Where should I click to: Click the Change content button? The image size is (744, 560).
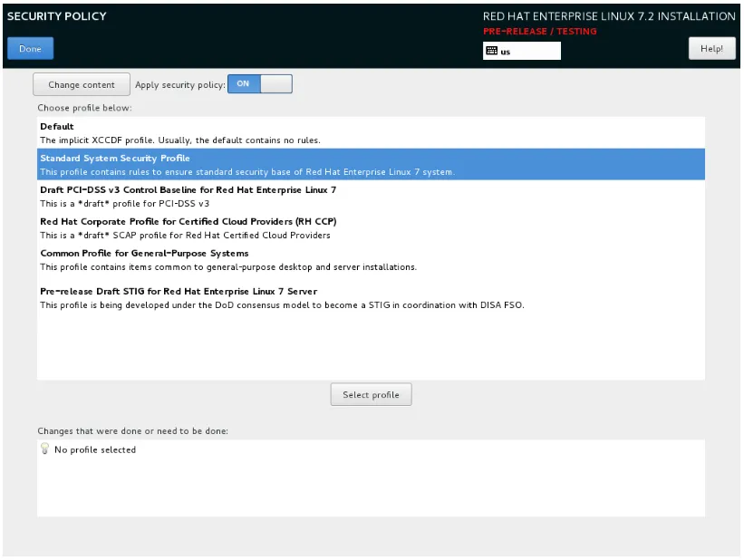click(82, 85)
